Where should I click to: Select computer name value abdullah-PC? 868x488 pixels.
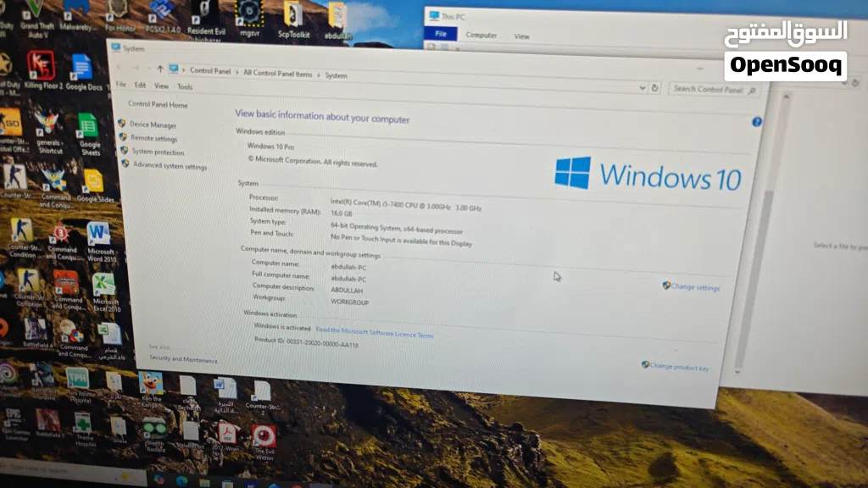tap(348, 267)
